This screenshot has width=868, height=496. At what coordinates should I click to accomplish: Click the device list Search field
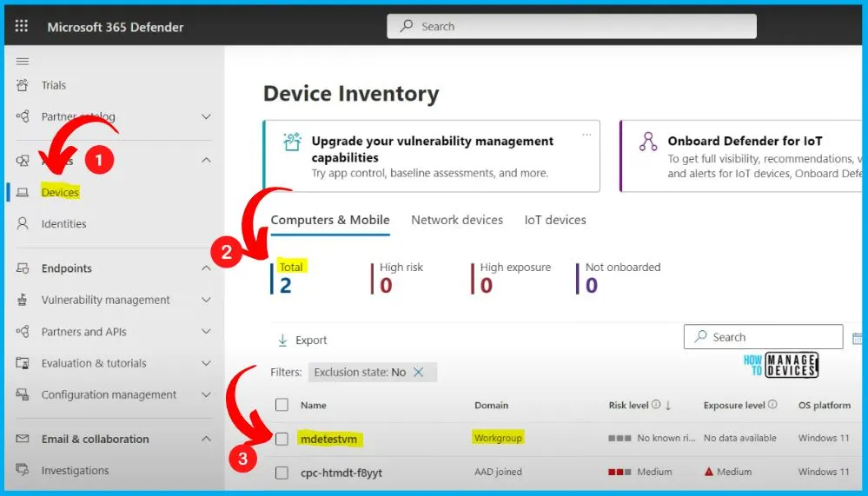(x=763, y=336)
